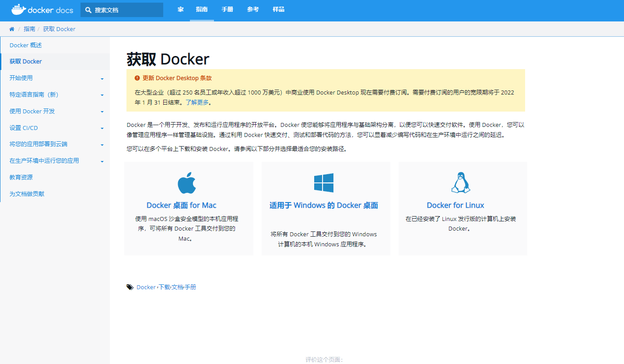The width and height of the screenshot is (624, 364).
Task: Open 设置 CI/CD sidebar section
Action: point(24,128)
